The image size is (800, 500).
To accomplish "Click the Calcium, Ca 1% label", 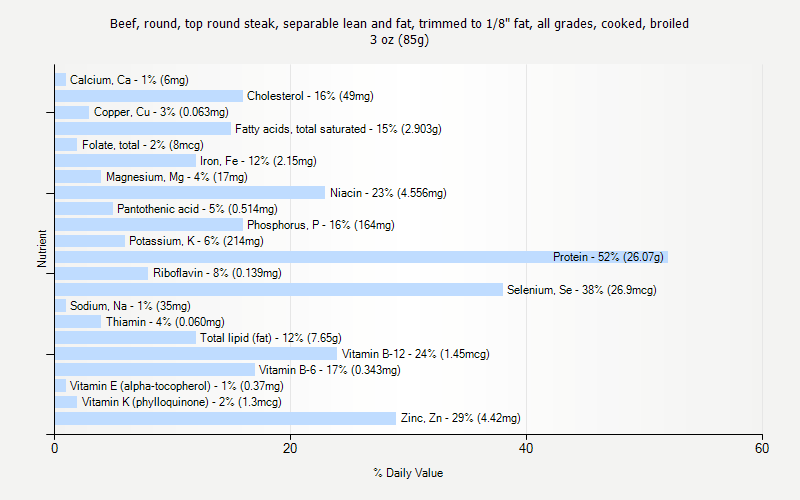I will click(129, 80).
